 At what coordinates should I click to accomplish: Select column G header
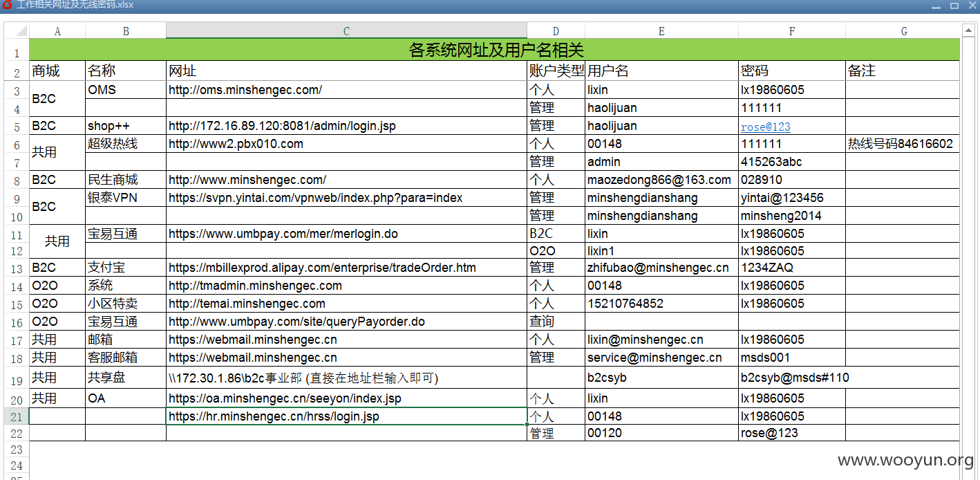(903, 31)
